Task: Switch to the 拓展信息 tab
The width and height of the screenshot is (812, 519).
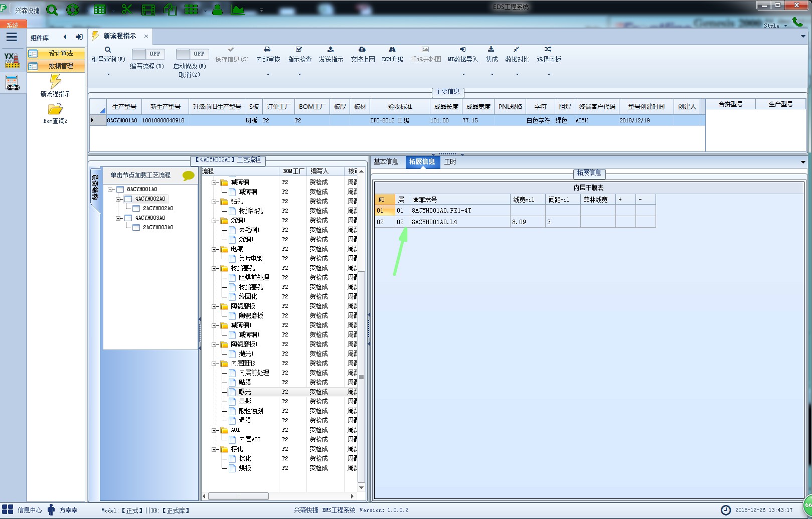Action: (422, 161)
